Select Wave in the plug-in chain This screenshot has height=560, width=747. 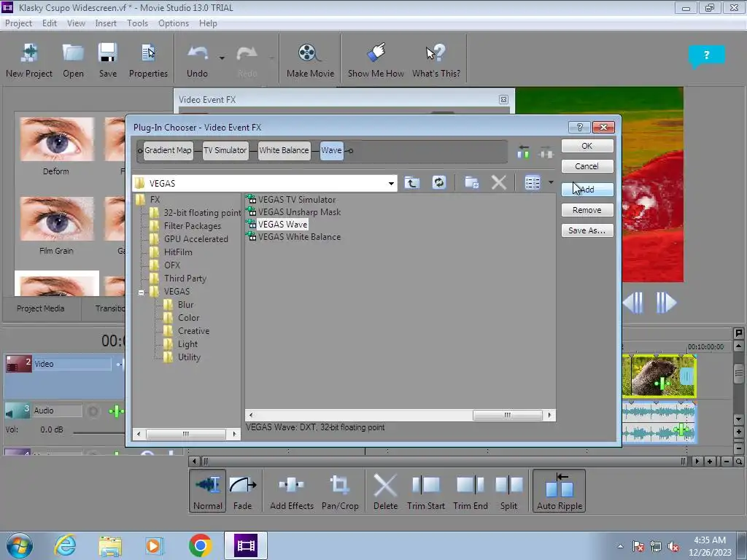click(x=332, y=150)
